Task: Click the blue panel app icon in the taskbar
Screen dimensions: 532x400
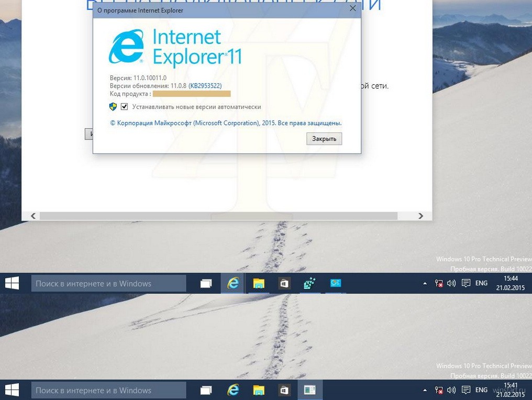Action: pyautogui.click(x=336, y=283)
